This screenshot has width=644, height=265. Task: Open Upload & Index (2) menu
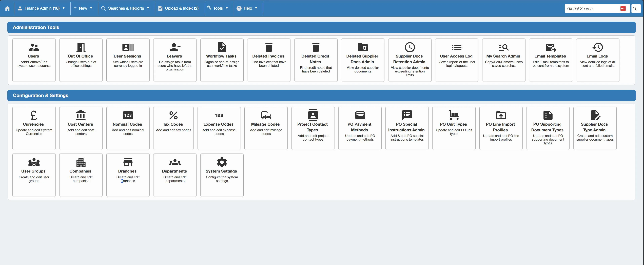coord(179,8)
